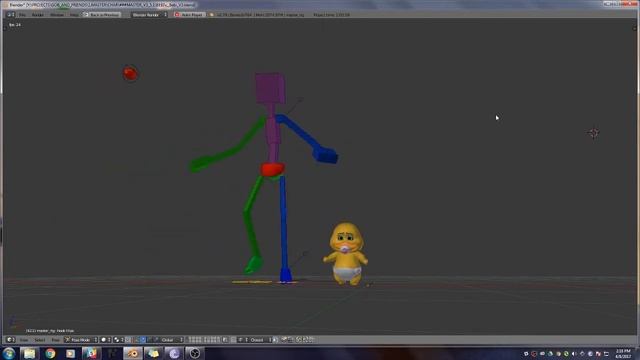The image size is (640, 360).
Task: Open Google Chrome from the taskbar
Action: pos(50,353)
